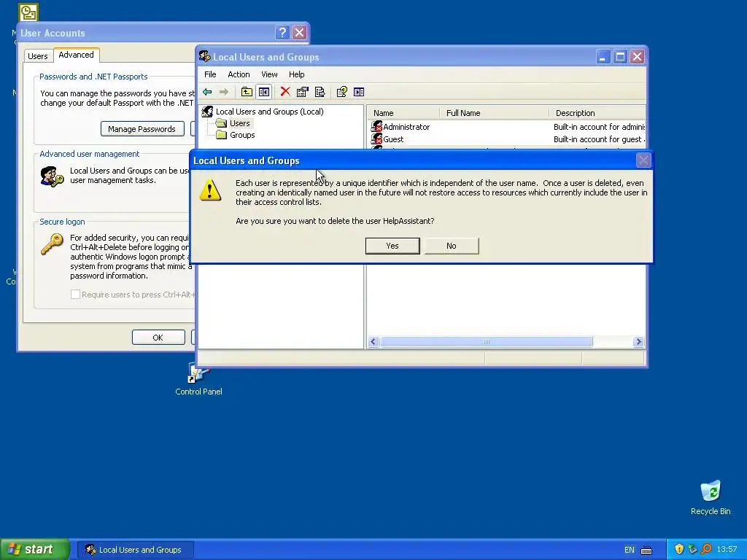This screenshot has height=560, width=747.
Task: Click the Administrator name in the list
Action: [406, 127]
